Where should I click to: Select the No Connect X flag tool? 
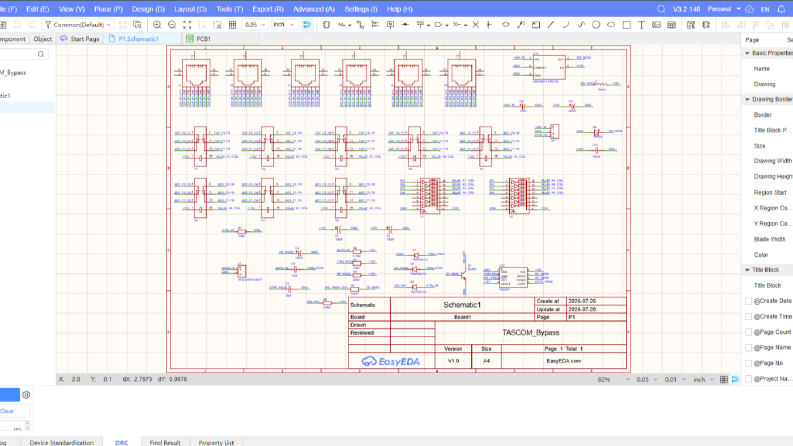(x=475, y=25)
